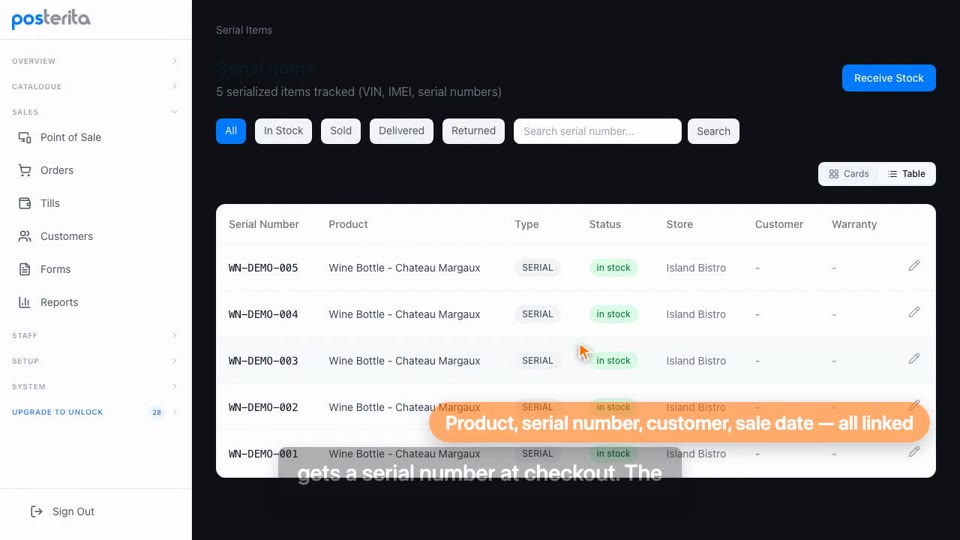The height and width of the screenshot is (540, 960).
Task: Open Forms document icon
Action: 24,269
